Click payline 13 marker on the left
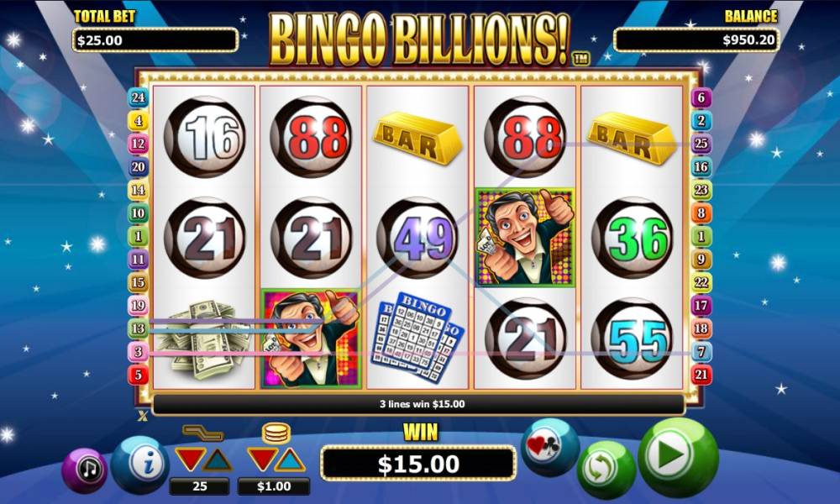840x504 pixels. click(x=138, y=328)
